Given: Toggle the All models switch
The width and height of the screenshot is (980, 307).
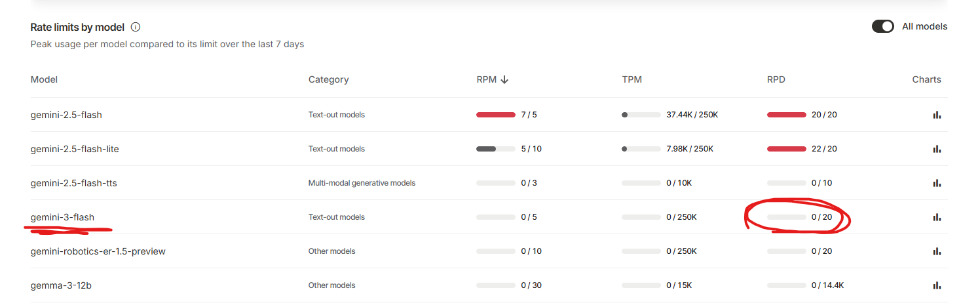Looking at the screenshot, I should (882, 27).
